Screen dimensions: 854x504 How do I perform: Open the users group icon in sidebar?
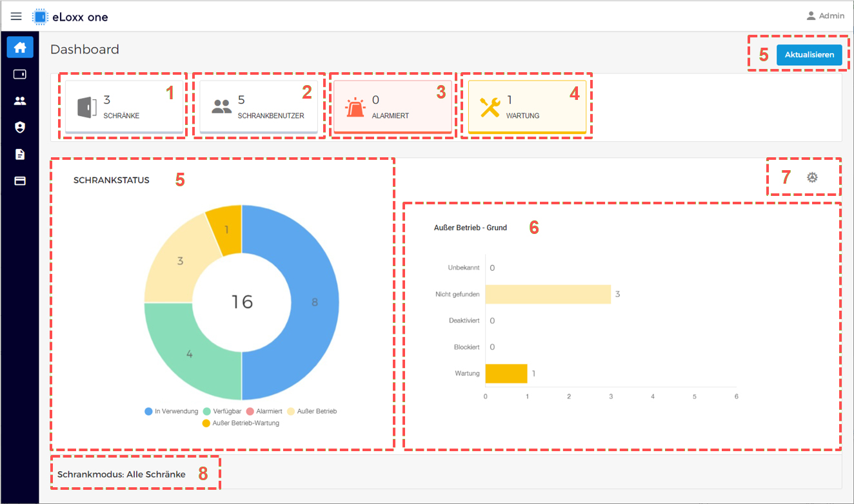coord(20,101)
